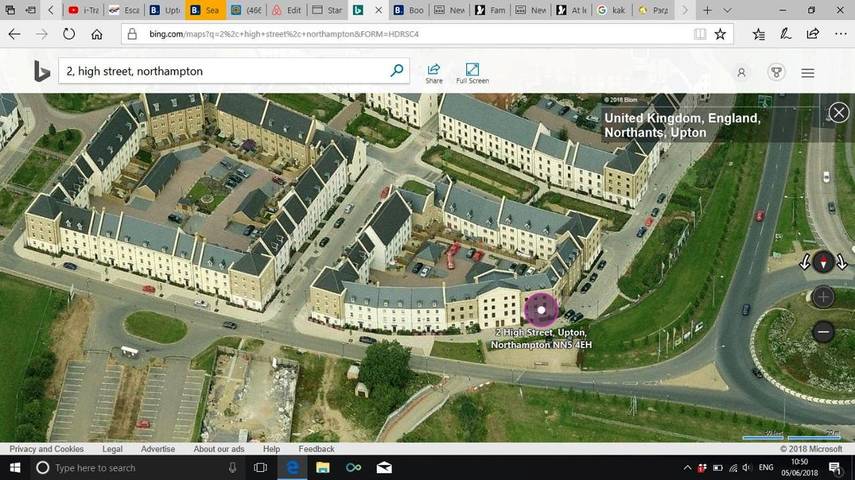Show hidden system tray icons
The image size is (855, 480).
[688, 468]
